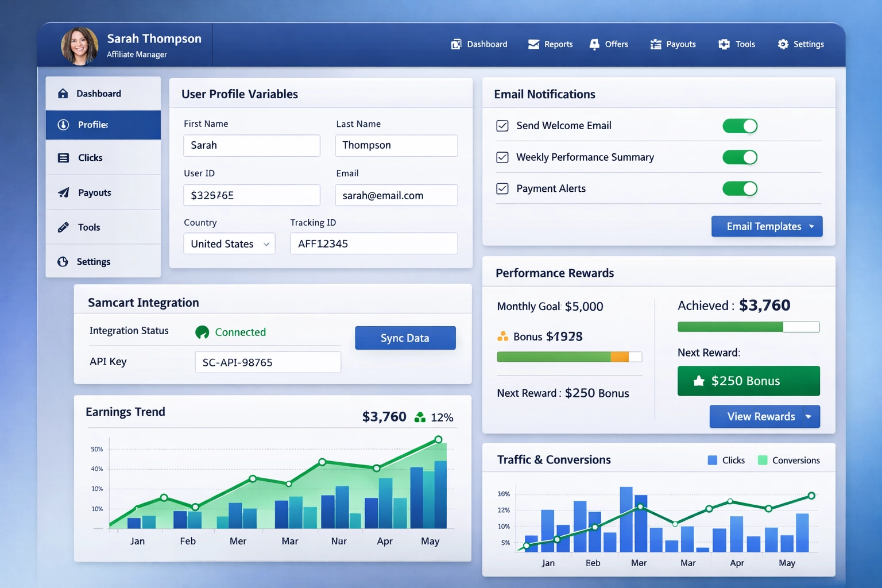882x588 pixels.
Task: Turn off Weekly Performance Summary notifications
Action: point(740,157)
